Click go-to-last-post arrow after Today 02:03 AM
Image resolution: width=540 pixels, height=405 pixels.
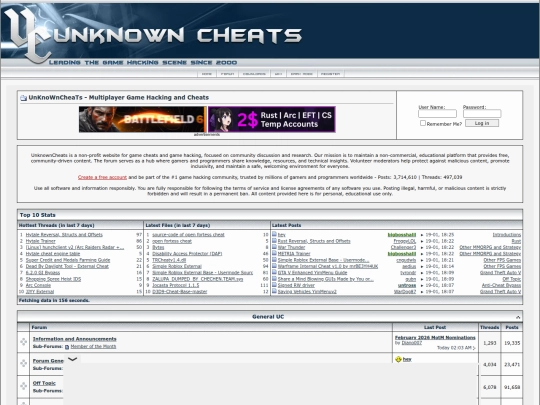(x=474, y=348)
